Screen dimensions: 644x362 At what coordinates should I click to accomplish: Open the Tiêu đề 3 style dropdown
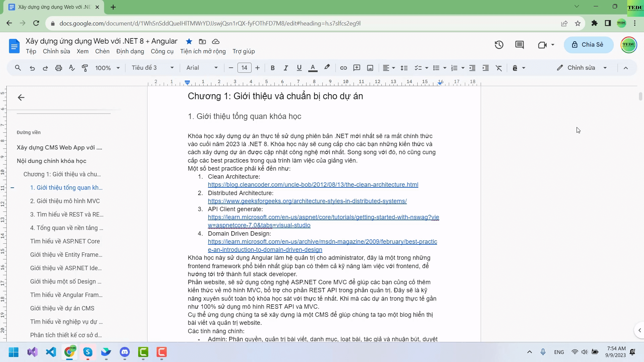point(153,68)
